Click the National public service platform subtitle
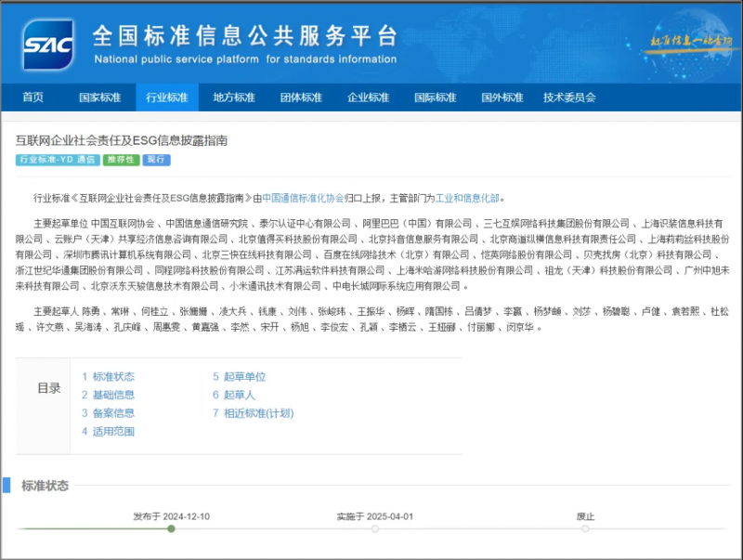Image resolution: width=743 pixels, height=560 pixels. (245, 59)
